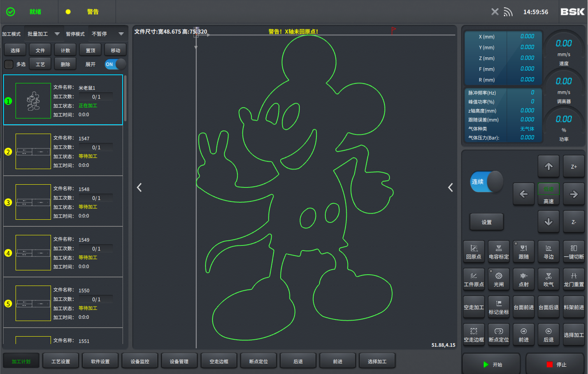Click 料架前进 rack forward
This screenshot has height=374, width=588.
coord(574,307)
